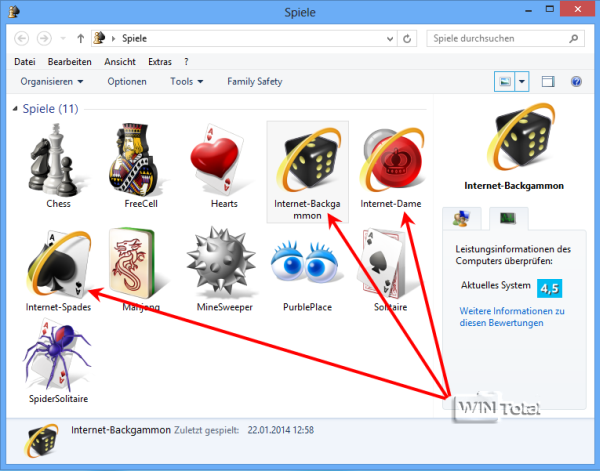
Task: Select the PurblePlace eyes icon
Action: coord(305,263)
